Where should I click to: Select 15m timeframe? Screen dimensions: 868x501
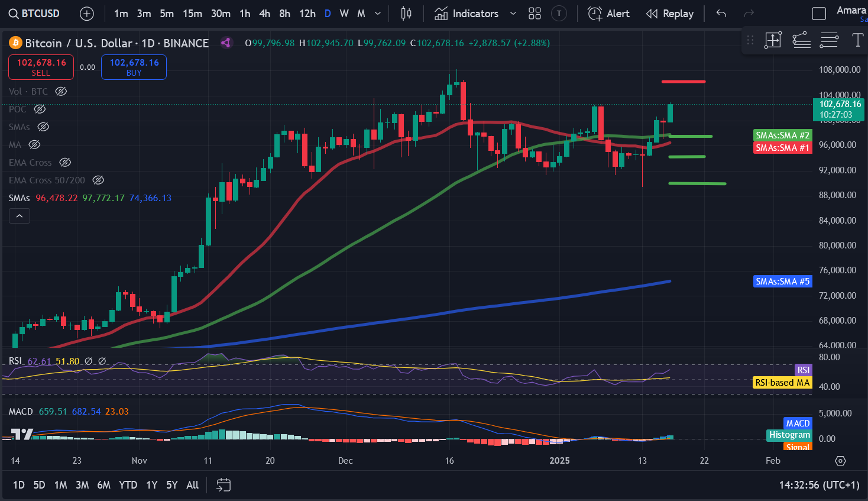[x=192, y=14]
